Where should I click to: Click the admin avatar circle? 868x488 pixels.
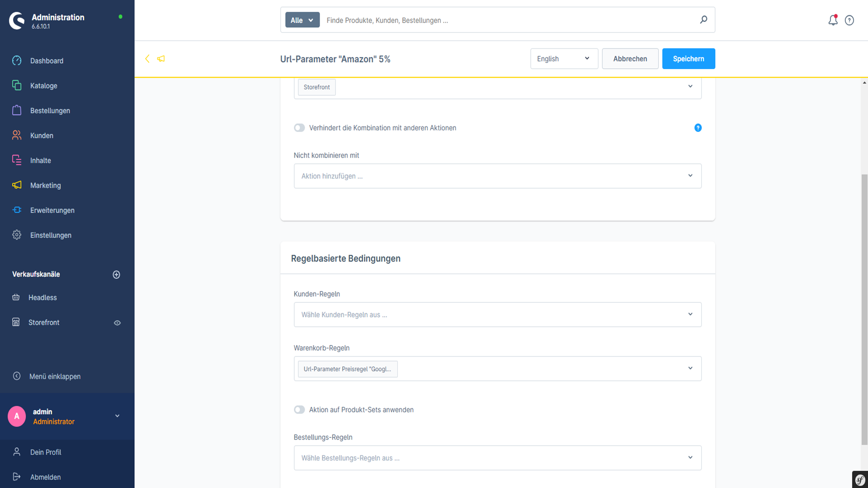point(17,416)
